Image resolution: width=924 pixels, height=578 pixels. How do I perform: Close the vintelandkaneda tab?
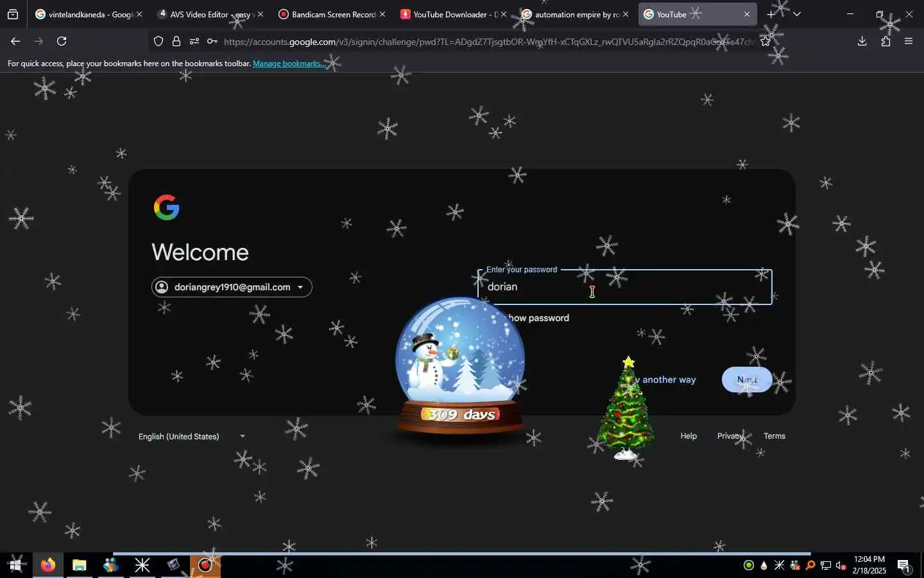139,14
